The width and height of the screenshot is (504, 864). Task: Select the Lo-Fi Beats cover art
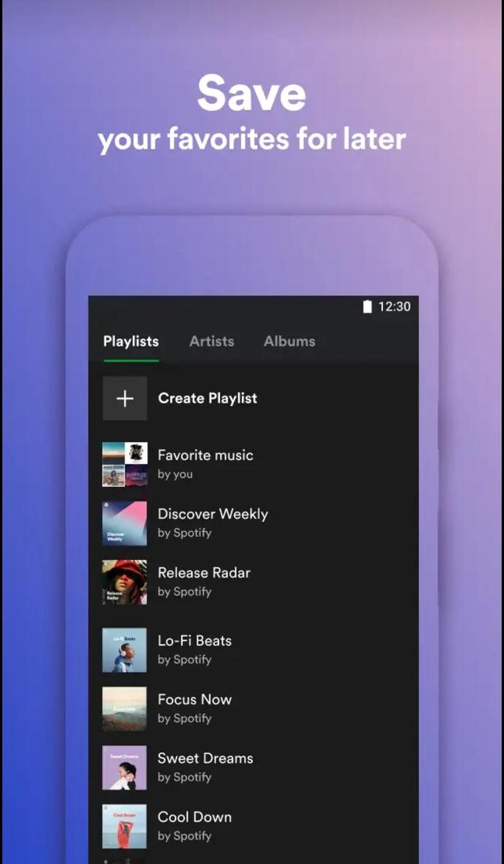point(125,650)
